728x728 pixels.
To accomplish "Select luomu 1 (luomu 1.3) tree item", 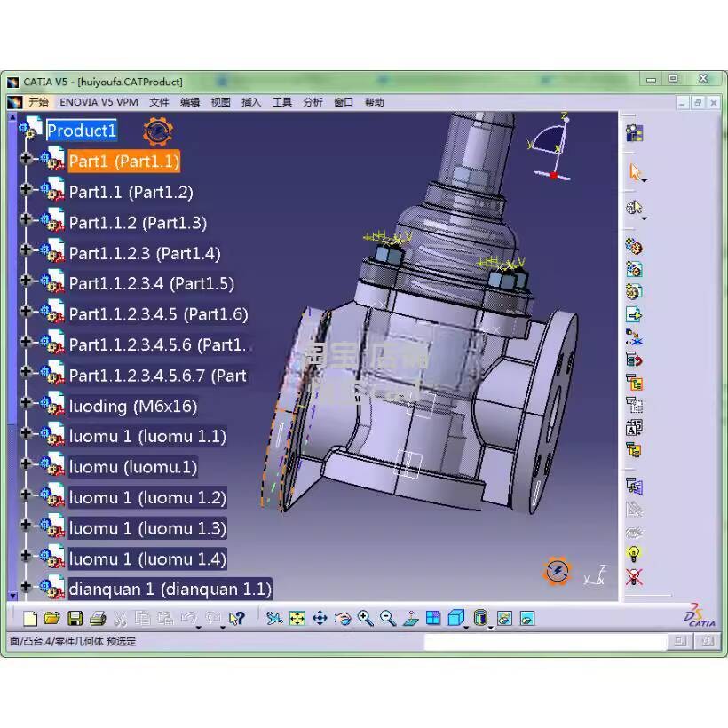I will pos(147,528).
